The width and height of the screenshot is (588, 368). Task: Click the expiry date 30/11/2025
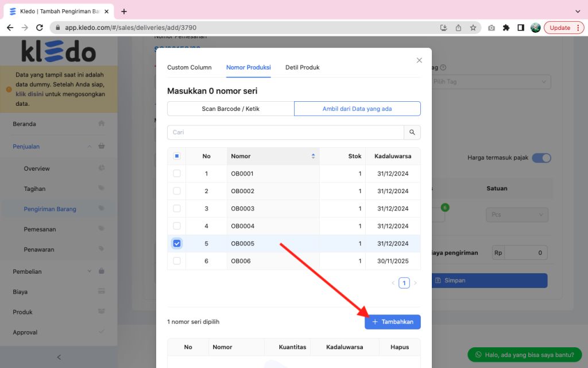(393, 261)
